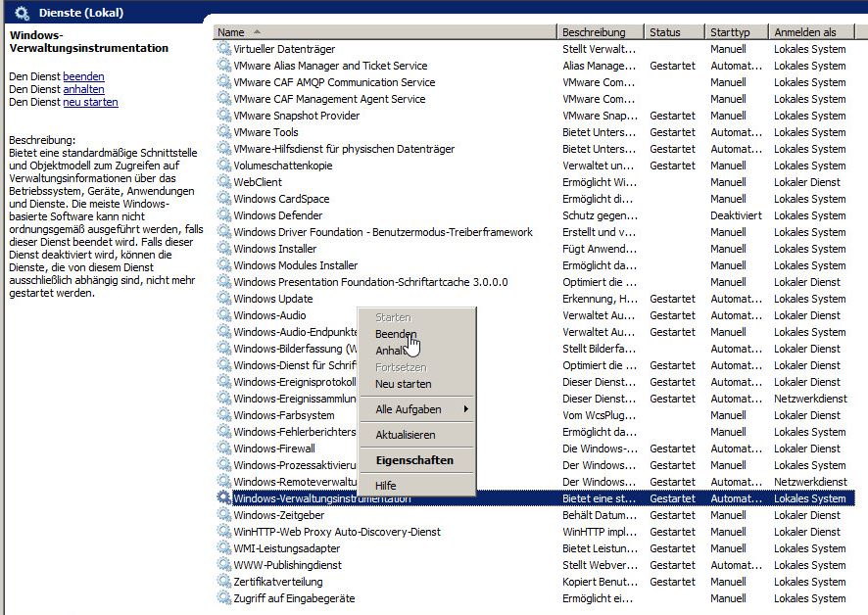Click 'Netzwerkdienst' in the Windows-Ereignissammlung row
This screenshot has height=615, width=868.
(x=810, y=398)
